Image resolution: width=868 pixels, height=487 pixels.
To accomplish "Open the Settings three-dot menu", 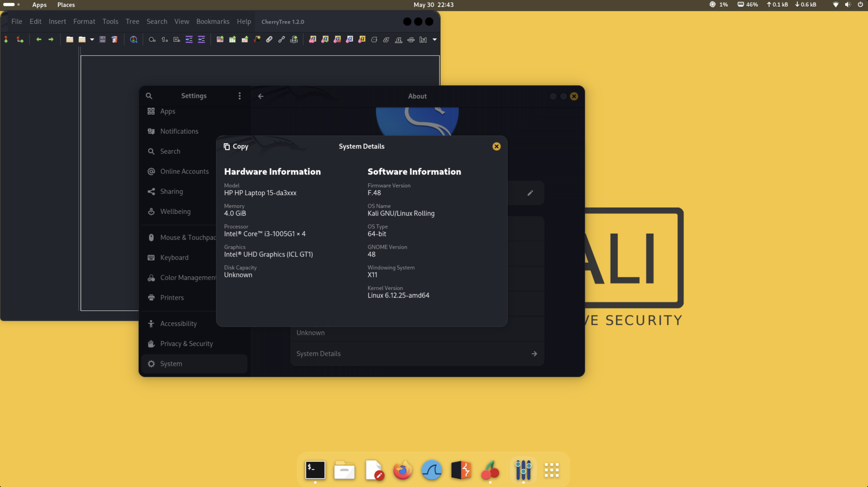I will [240, 96].
